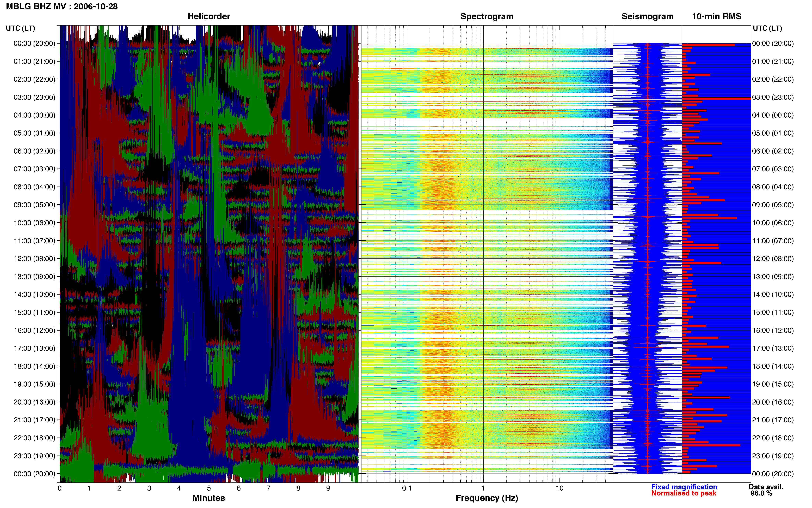
Task: Select '01:00 (21:00)' on the left time axis
Action: point(34,62)
